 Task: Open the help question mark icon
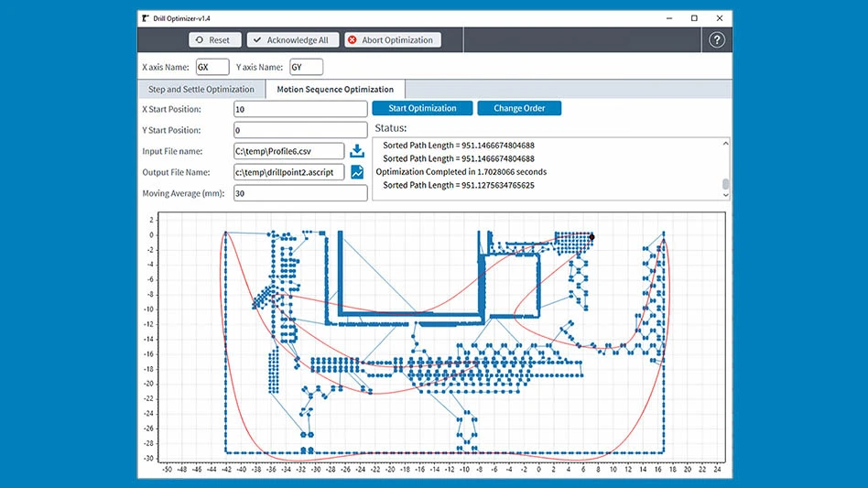pyautogui.click(x=717, y=40)
